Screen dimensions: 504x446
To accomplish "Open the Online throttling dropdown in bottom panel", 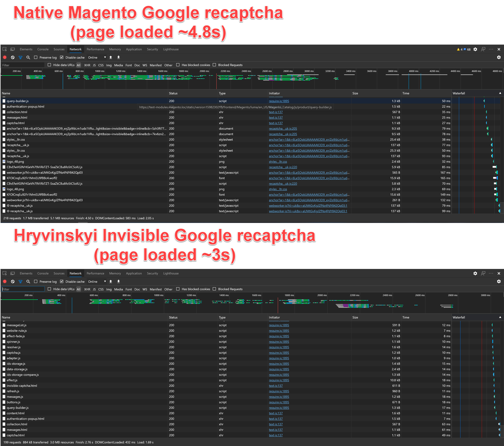I will [x=97, y=281].
